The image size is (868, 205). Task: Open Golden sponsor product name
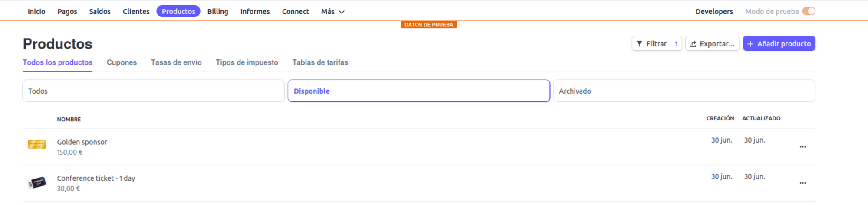(x=82, y=142)
